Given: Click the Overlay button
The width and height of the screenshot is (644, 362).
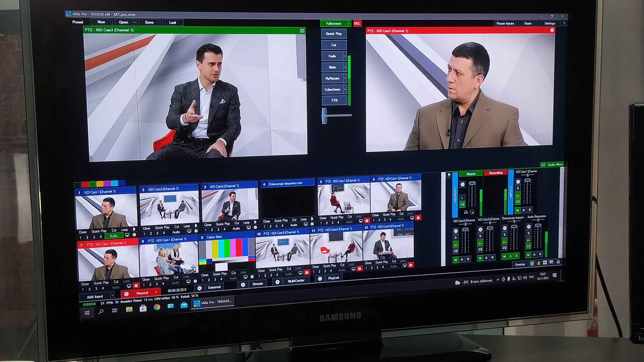Looking at the screenshot, I should [x=520, y=264].
